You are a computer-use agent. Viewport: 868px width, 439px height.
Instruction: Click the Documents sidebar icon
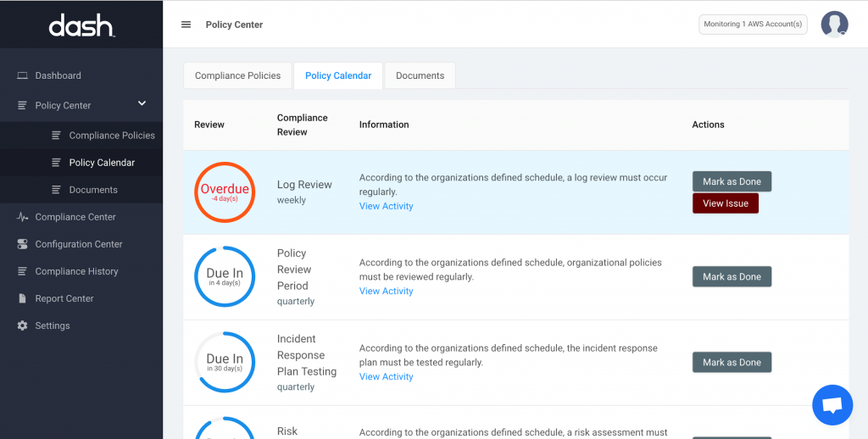56,189
